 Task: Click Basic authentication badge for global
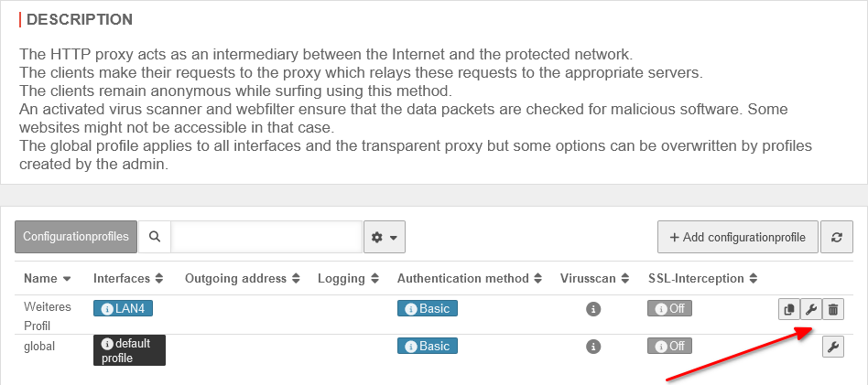click(427, 347)
